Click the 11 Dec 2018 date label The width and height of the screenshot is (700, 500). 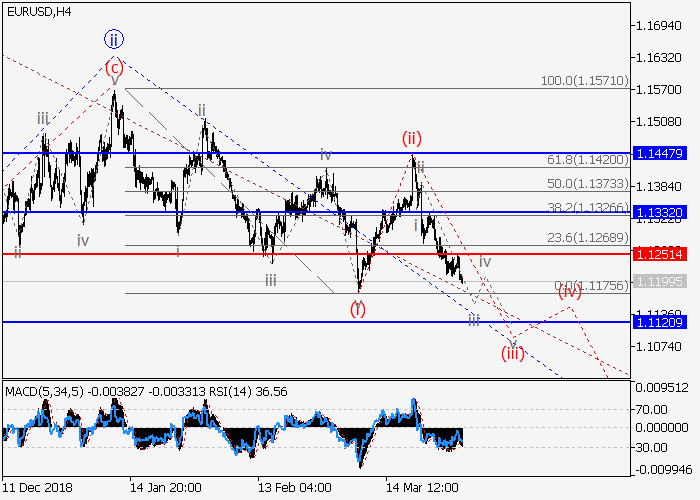pyautogui.click(x=36, y=487)
